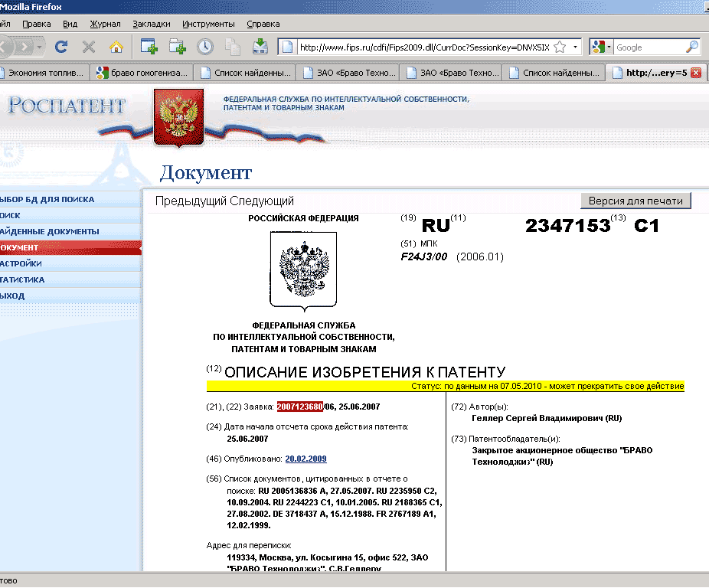The width and height of the screenshot is (709, 588).
Task: Open Downloads toolbar icon
Action: 260,47
